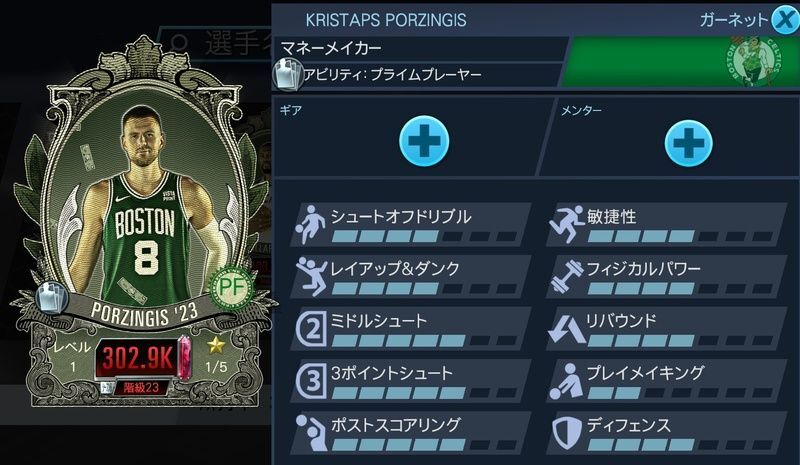
Task: Click the プレイメイキング player icon
Action: [566, 381]
